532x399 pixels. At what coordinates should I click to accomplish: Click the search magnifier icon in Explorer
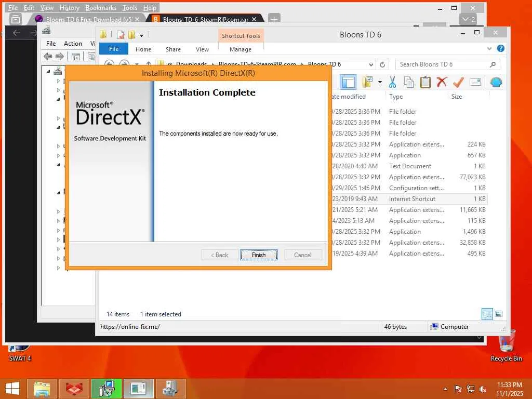click(493, 64)
